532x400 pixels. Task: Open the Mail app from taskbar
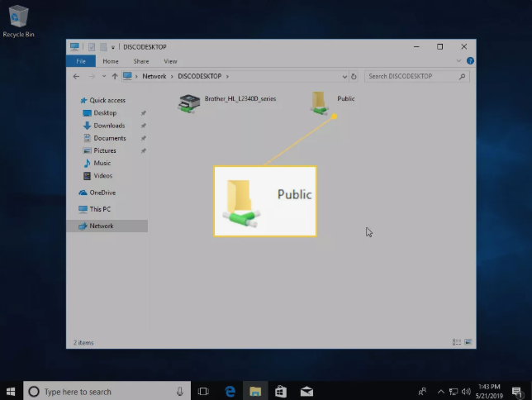click(306, 392)
